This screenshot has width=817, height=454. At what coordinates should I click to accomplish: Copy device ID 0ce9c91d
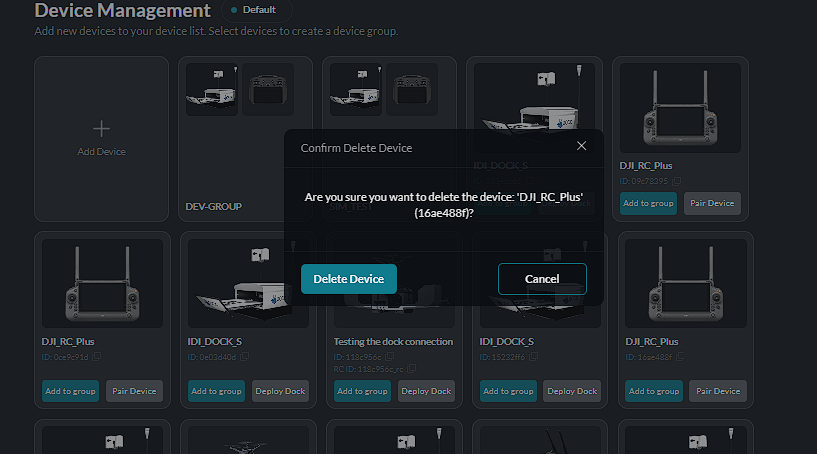(96, 357)
